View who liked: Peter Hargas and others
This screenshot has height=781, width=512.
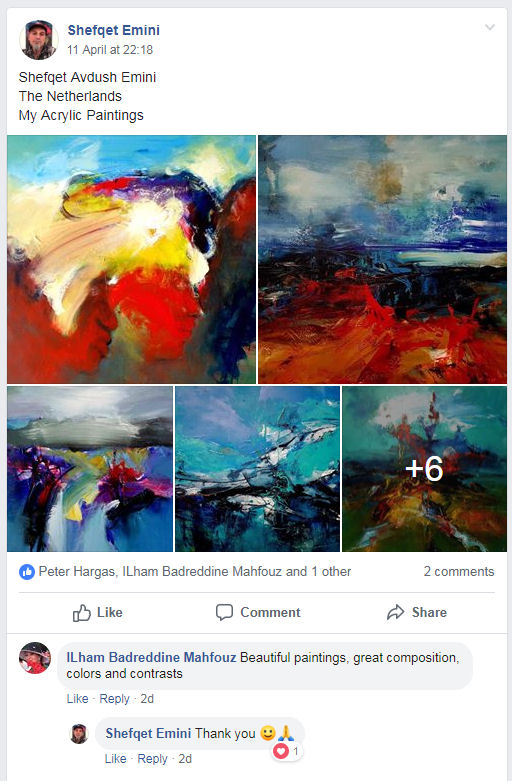pyautogui.click(x=195, y=572)
